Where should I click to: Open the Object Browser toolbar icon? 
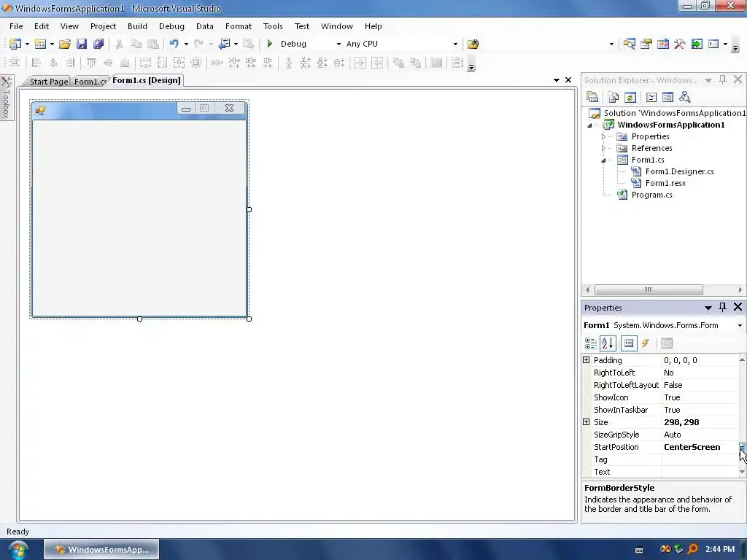(x=662, y=44)
